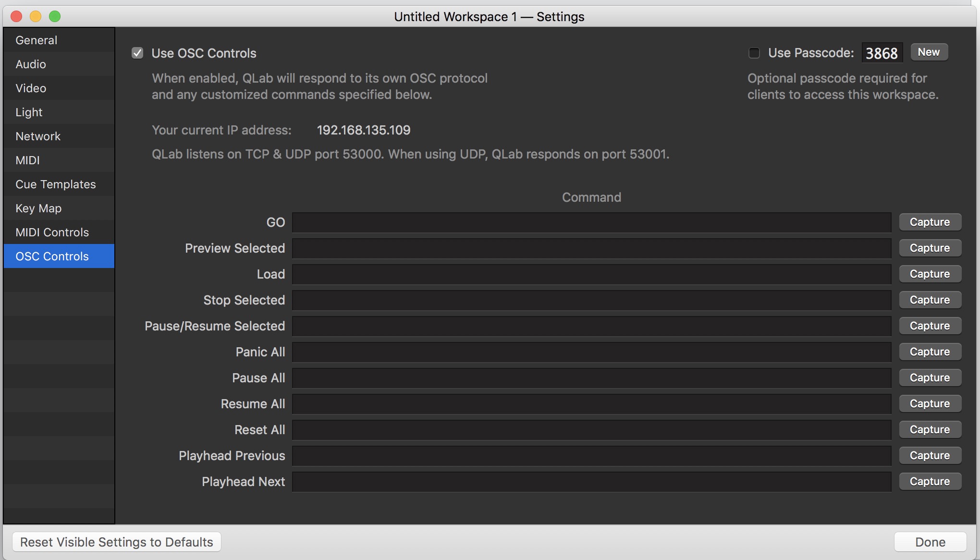Capture the Playhead Next command
The width and height of the screenshot is (980, 560).
coord(930,482)
